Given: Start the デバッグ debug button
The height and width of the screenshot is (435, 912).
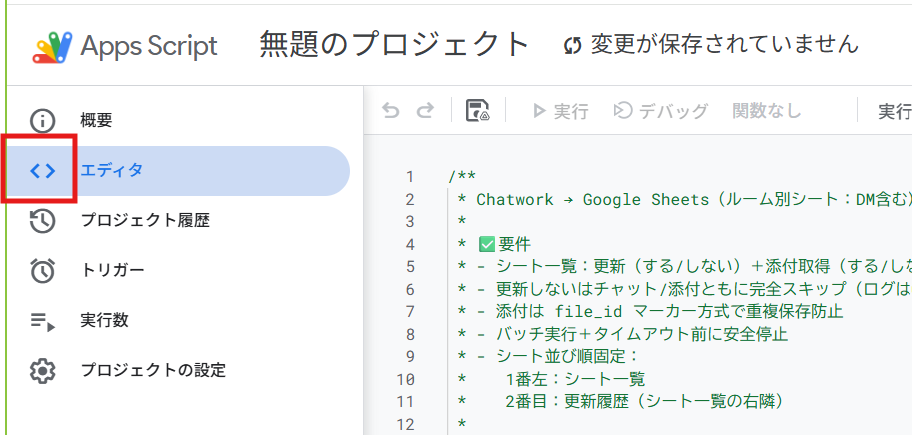Looking at the screenshot, I should [660, 111].
